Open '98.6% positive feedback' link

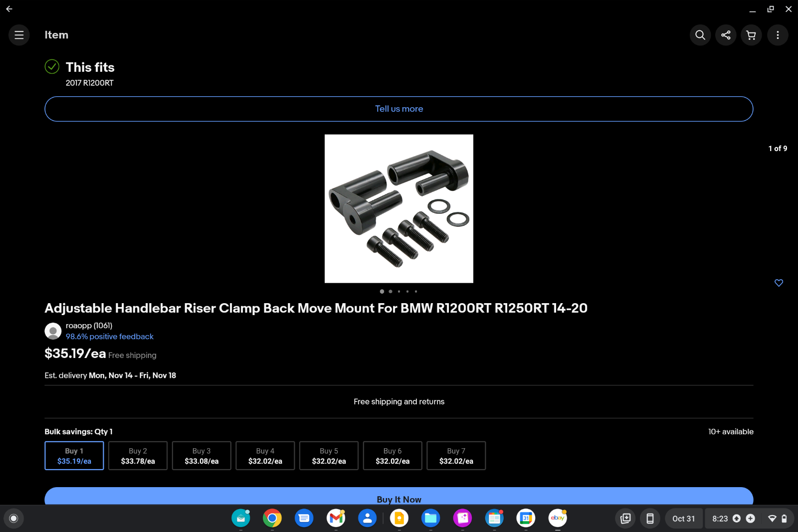pyautogui.click(x=110, y=337)
